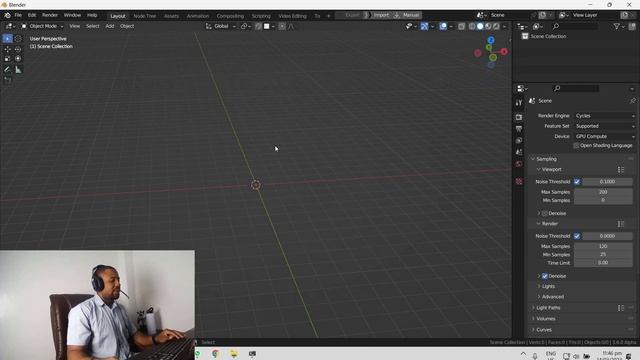The image size is (640, 360).
Task: Switch to Rendered viewport shading
Action: coord(496,26)
